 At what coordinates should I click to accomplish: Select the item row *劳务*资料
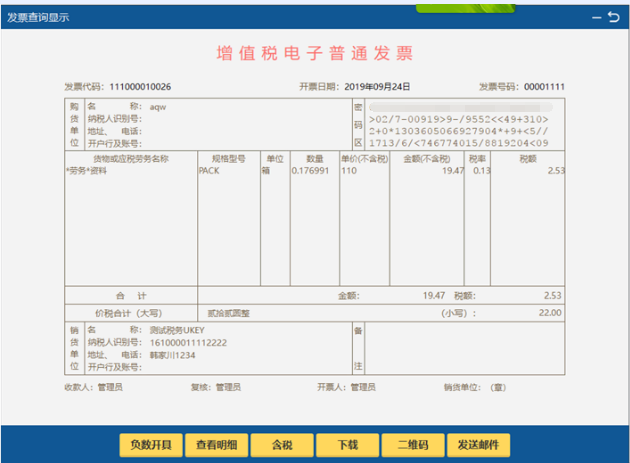[87, 171]
